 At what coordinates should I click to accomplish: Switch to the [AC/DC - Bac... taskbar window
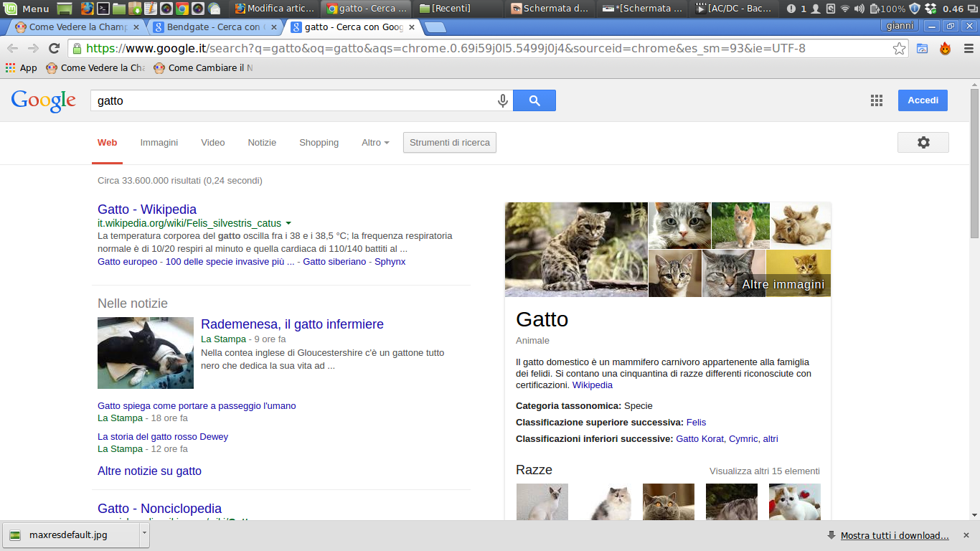(x=734, y=9)
